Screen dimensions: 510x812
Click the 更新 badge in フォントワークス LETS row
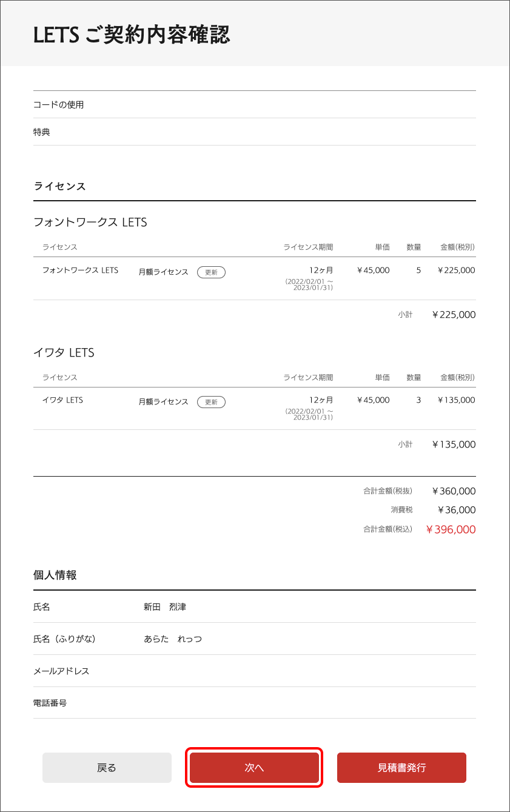(211, 272)
